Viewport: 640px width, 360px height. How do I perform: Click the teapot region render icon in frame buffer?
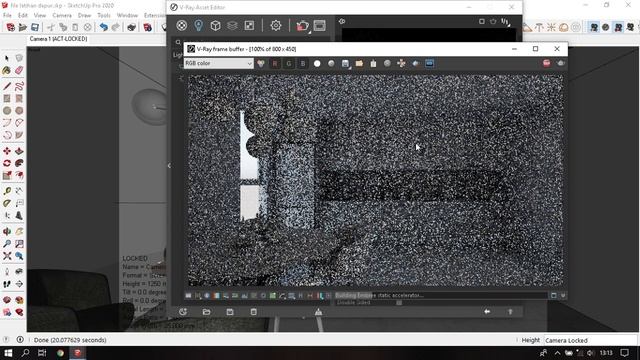[416, 63]
